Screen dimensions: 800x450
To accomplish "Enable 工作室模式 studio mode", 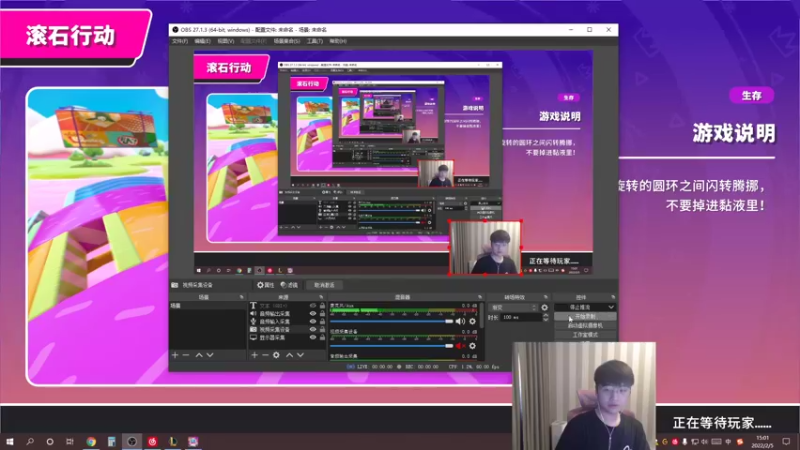I will pyautogui.click(x=585, y=335).
